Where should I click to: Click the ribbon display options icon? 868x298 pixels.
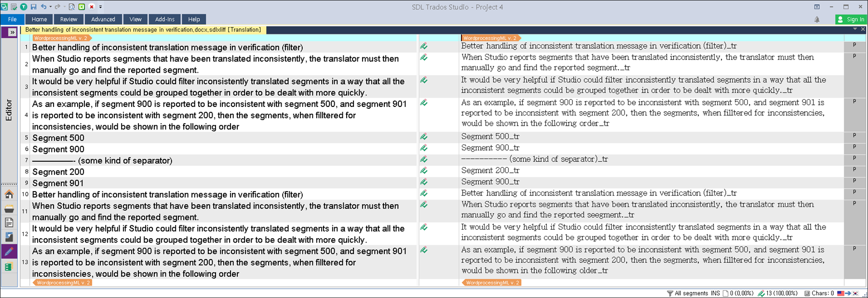817,7
